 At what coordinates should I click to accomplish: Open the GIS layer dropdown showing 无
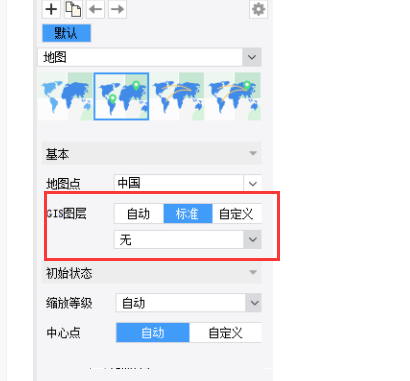pyautogui.click(x=188, y=239)
